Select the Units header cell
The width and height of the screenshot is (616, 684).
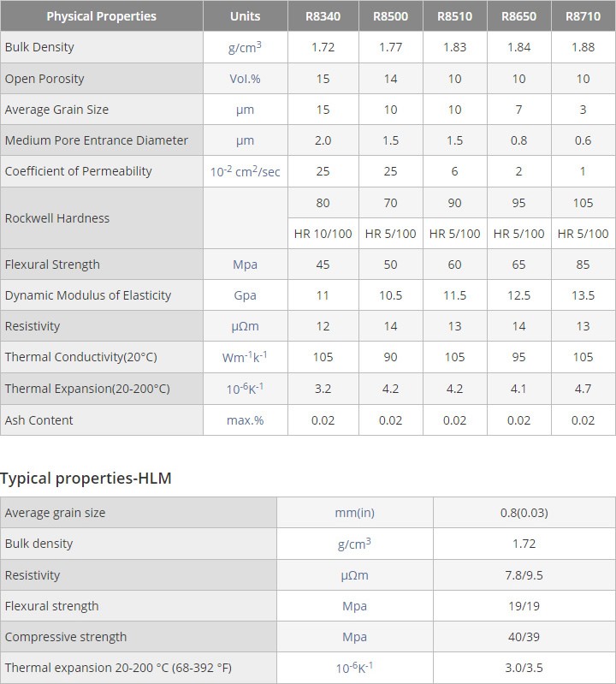click(x=245, y=16)
